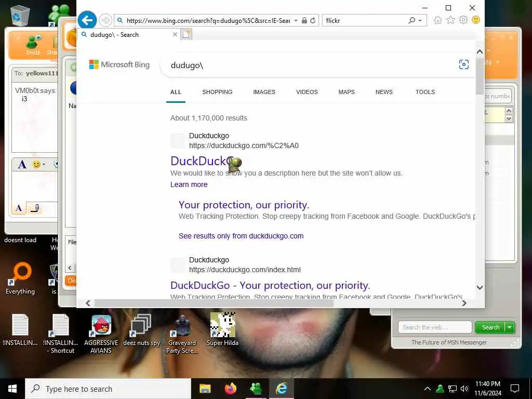Click the horizontal scroll left arrow
Viewport: 532px width, 399px height.
point(88,303)
